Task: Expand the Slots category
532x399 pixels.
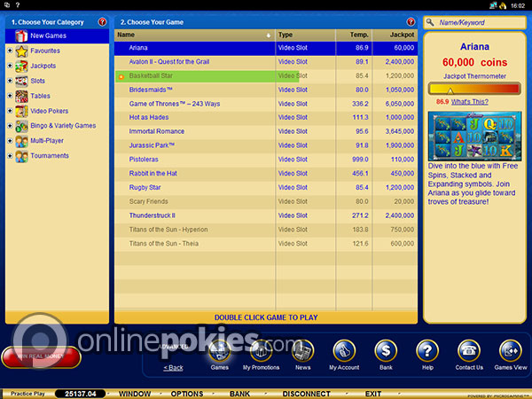Action: [10, 81]
